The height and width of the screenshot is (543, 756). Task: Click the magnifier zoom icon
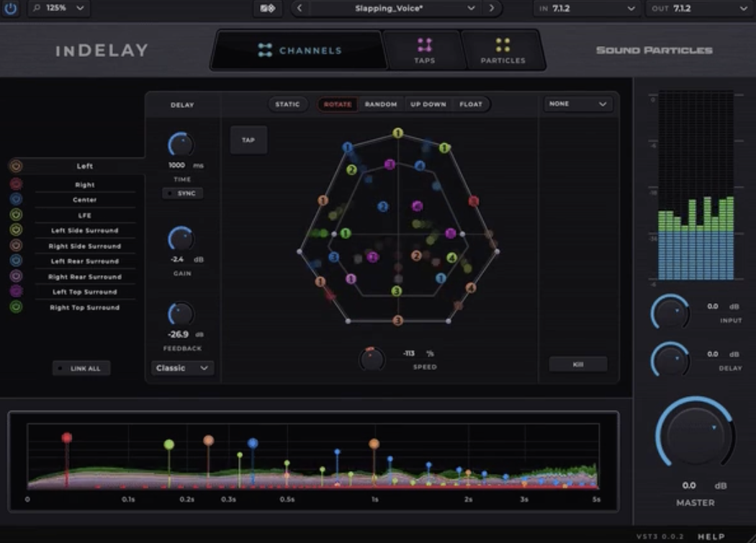[37, 8]
